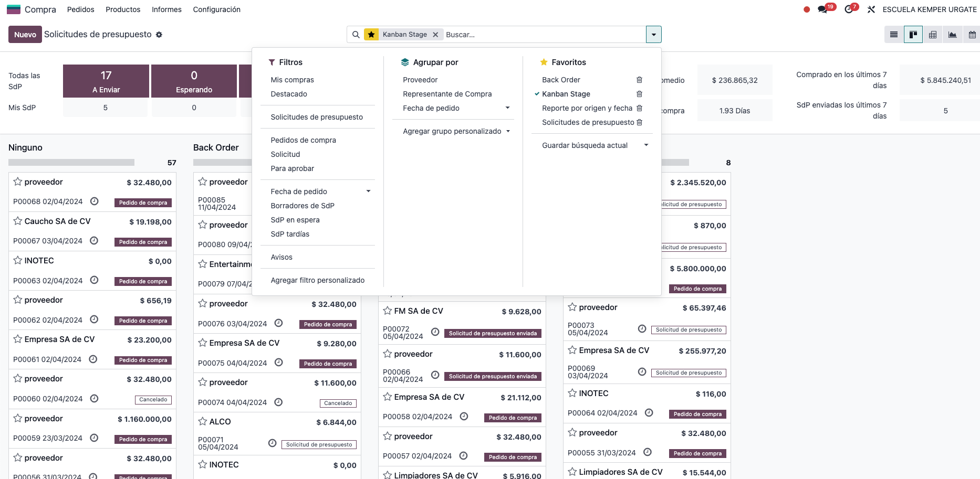Delete Reporte por origen y fecha favorite

coord(639,108)
